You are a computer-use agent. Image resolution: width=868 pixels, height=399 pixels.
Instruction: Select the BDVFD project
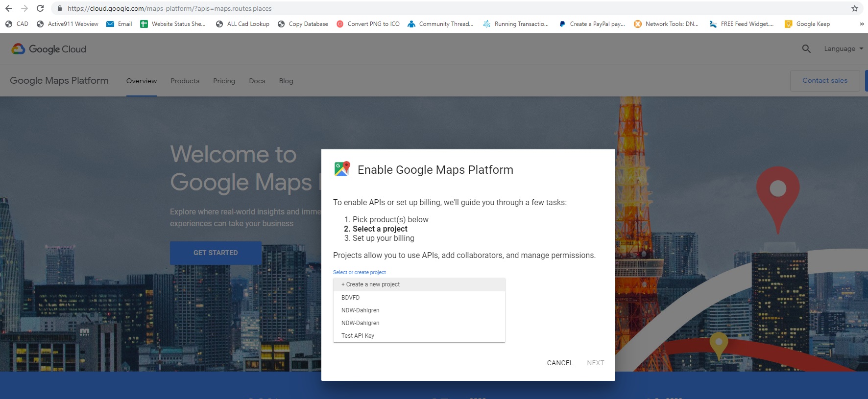419,298
